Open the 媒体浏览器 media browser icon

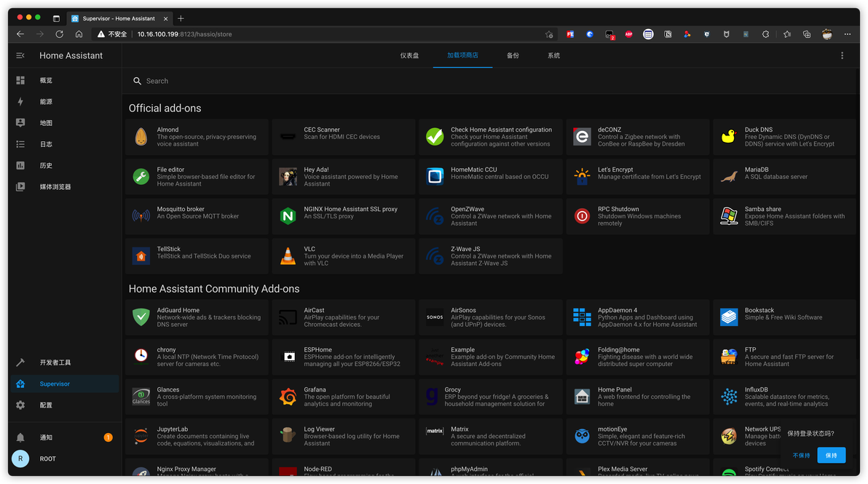(20, 187)
